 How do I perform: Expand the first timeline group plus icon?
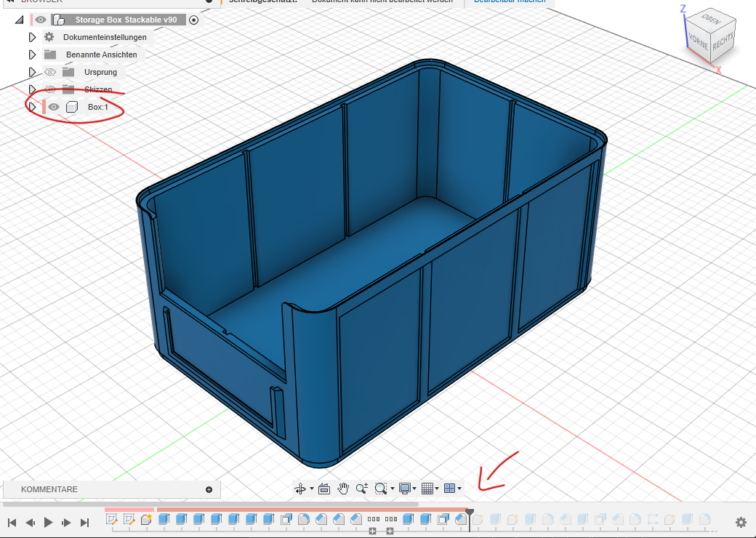372,531
